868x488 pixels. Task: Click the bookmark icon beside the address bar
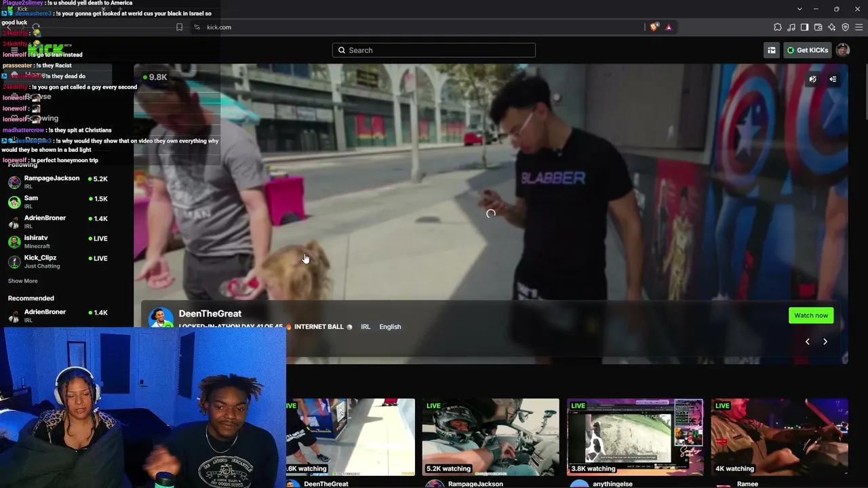tap(179, 27)
